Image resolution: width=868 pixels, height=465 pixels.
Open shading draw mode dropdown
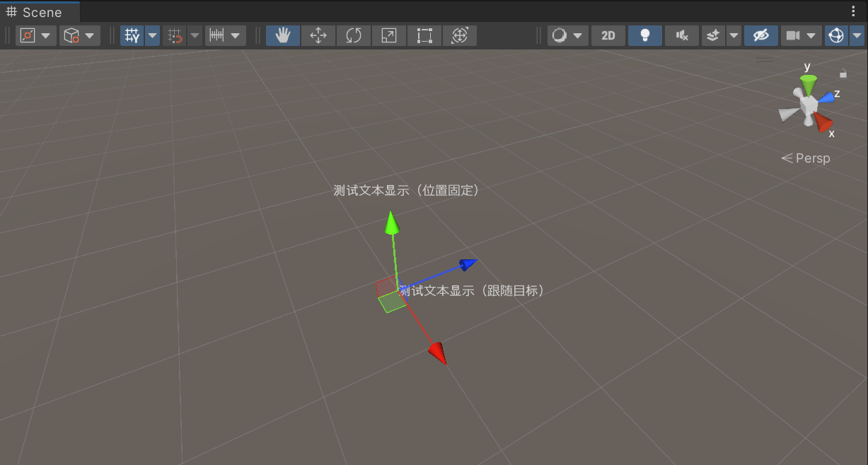(568, 35)
